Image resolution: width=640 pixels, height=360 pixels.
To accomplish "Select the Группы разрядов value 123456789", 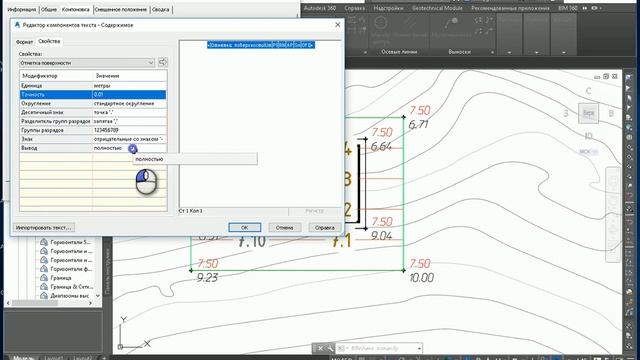I will pyautogui.click(x=129, y=130).
